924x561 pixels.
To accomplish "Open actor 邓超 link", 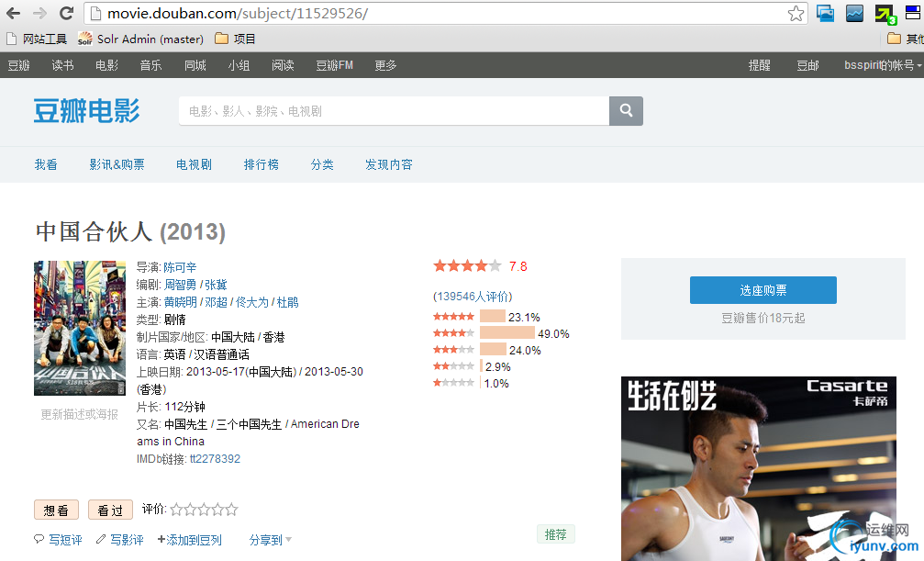I will tap(217, 302).
